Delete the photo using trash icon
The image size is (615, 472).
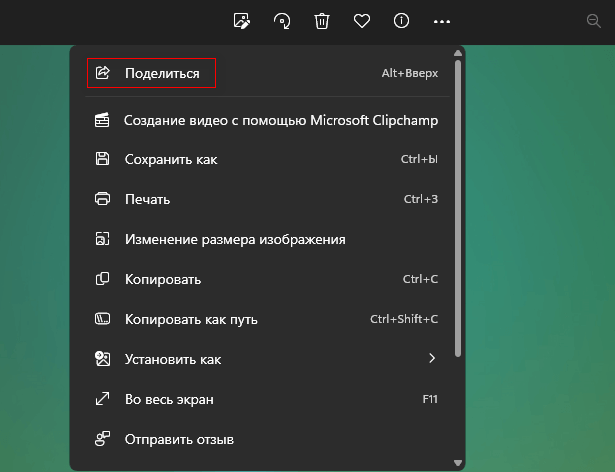pyautogui.click(x=322, y=21)
